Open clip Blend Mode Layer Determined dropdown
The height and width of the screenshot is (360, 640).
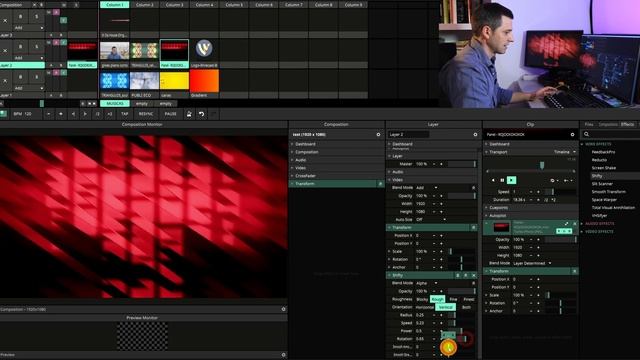(x=532, y=263)
